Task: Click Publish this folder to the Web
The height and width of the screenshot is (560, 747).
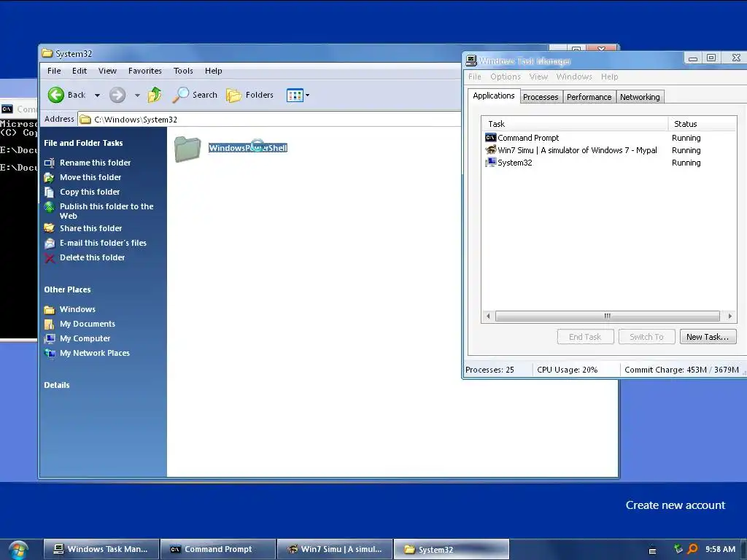Action: pyautogui.click(x=107, y=211)
